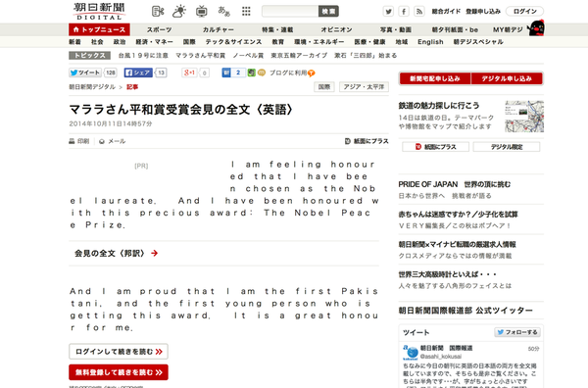Open 会見の全文〈邦訳〉 link

[116, 254]
